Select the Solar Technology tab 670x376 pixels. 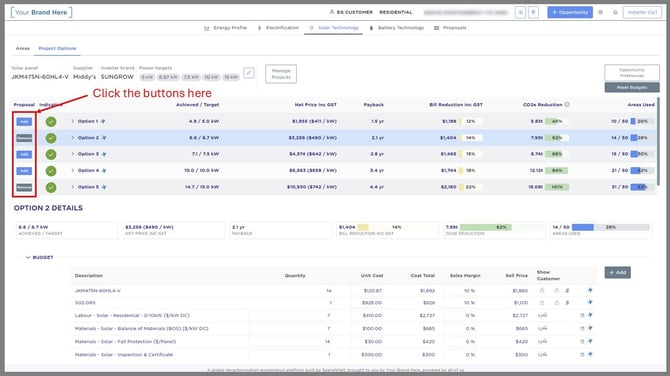334,28
